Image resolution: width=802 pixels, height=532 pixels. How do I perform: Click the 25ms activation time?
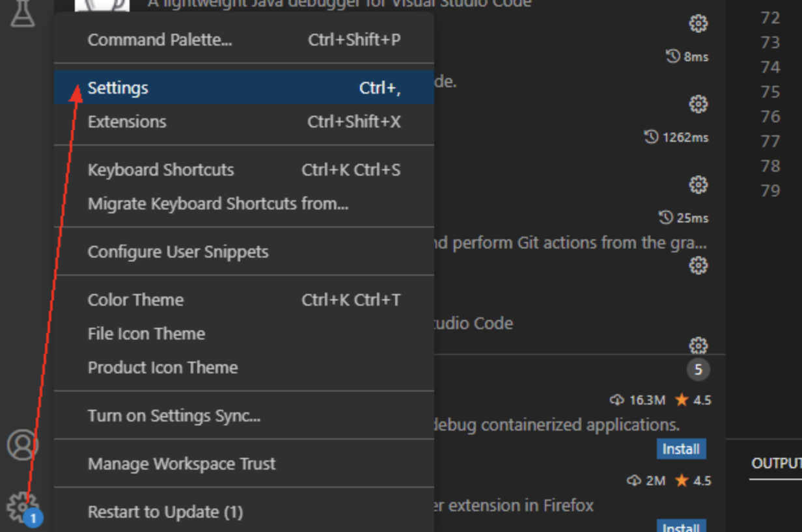click(684, 218)
